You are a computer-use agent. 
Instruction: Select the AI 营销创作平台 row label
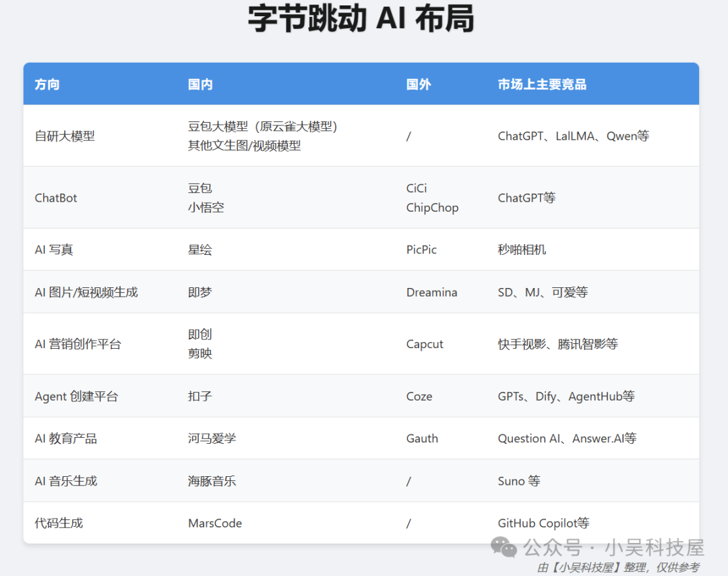point(78,344)
